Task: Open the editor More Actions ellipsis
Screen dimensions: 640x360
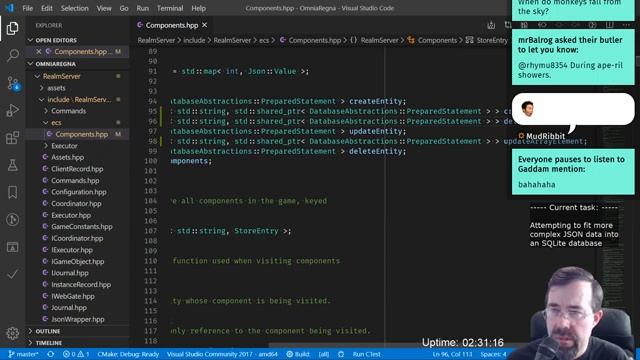Action: [x=626, y=25]
